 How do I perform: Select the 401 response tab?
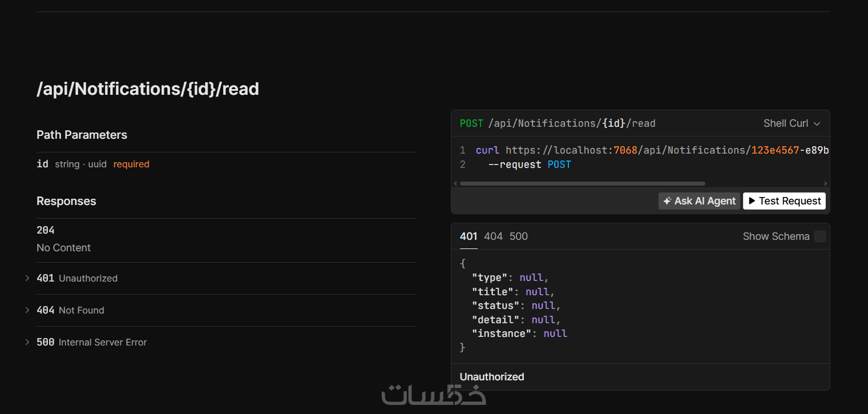(469, 236)
